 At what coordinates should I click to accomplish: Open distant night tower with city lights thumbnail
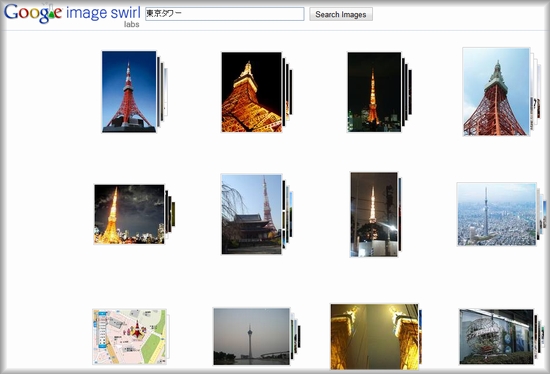pyautogui.click(x=374, y=92)
